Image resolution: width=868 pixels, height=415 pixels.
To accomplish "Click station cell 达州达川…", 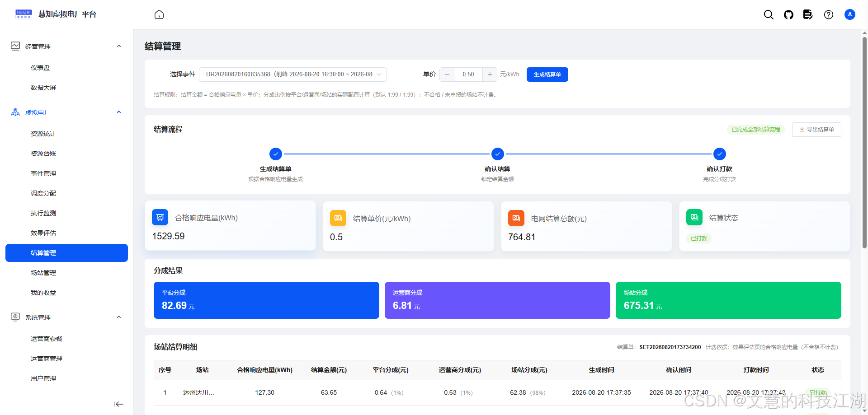I will click(198, 392).
